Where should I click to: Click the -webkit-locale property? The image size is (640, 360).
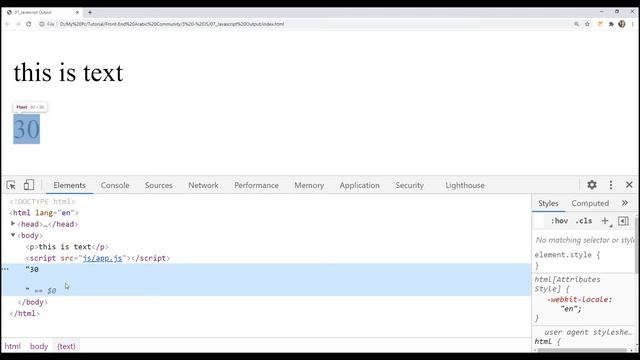tap(579, 299)
